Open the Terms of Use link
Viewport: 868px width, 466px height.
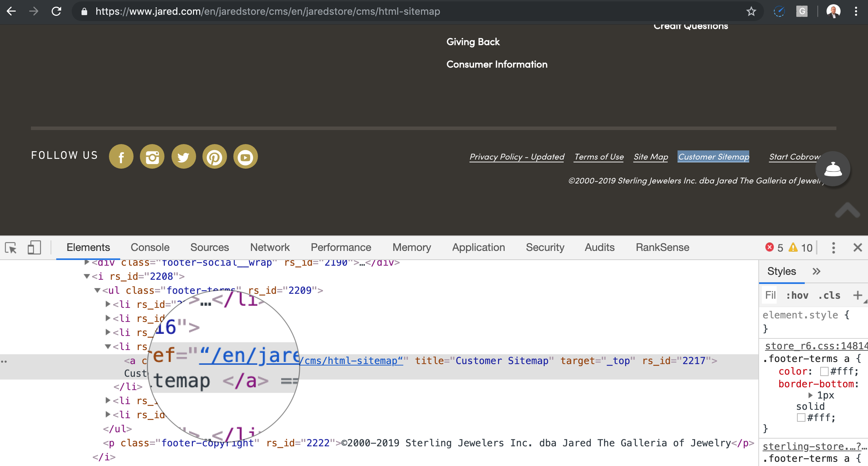click(x=599, y=157)
